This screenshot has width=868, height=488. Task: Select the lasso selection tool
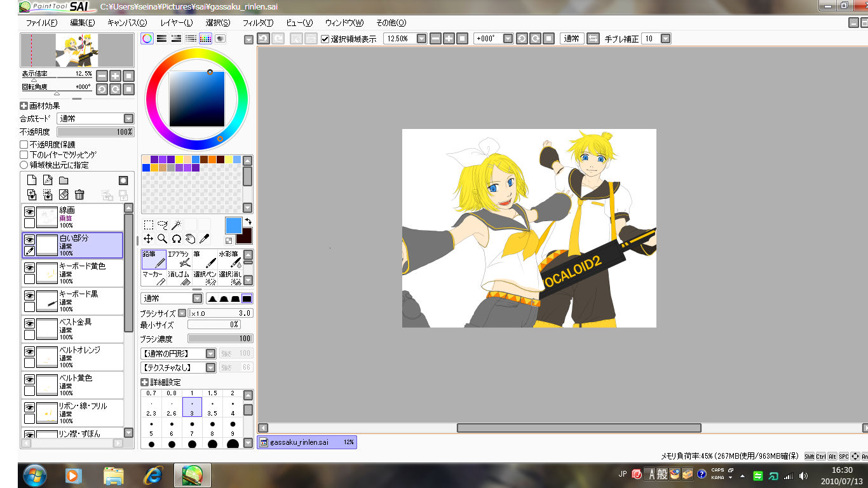point(162,224)
